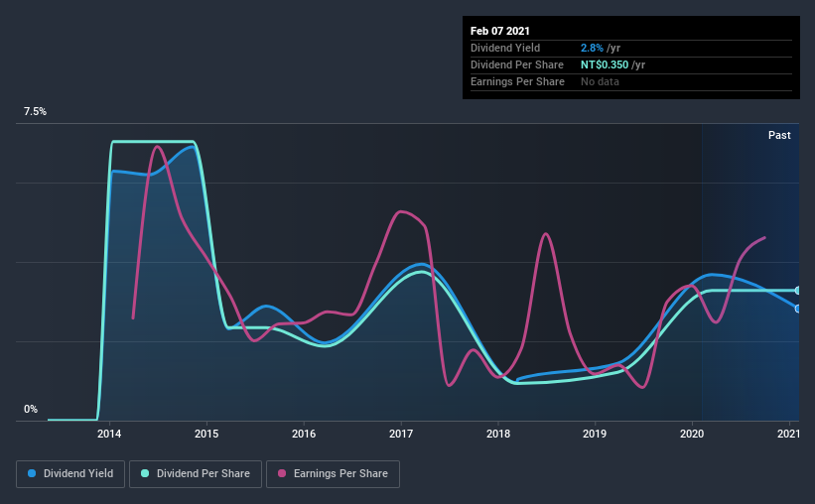Screen dimensions: 815x504
Task: Select the 2020 label on the x-axis
Action: (x=692, y=434)
